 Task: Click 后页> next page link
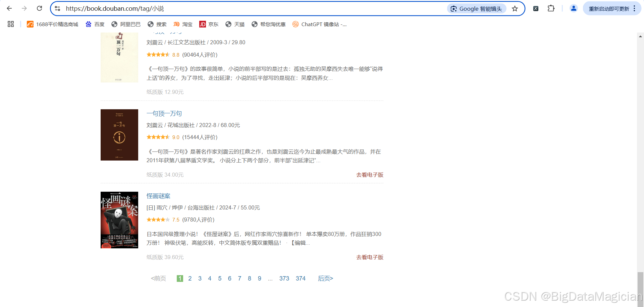pyautogui.click(x=325, y=278)
